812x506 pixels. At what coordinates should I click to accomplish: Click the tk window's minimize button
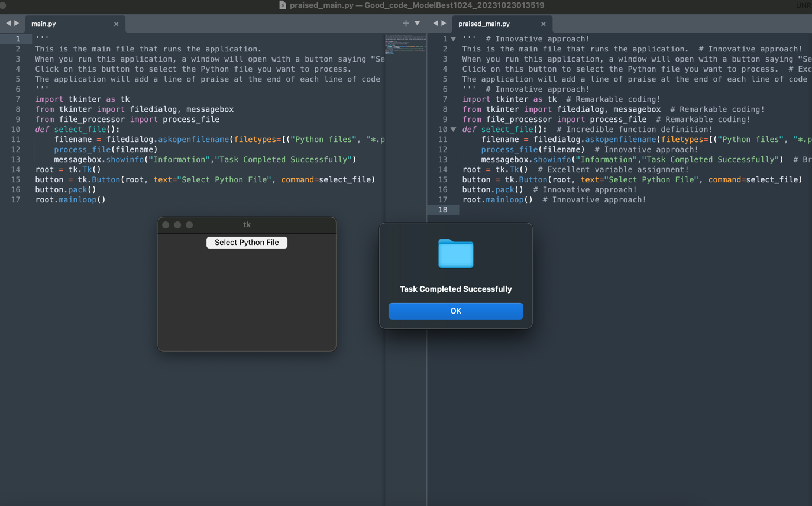pos(177,225)
